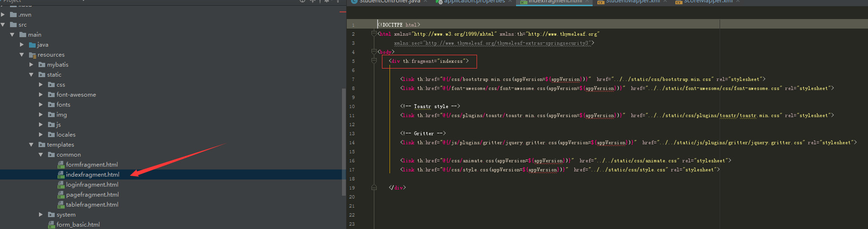
Task: Select the indexfragment.html editor tab
Action: pyautogui.click(x=555, y=1)
